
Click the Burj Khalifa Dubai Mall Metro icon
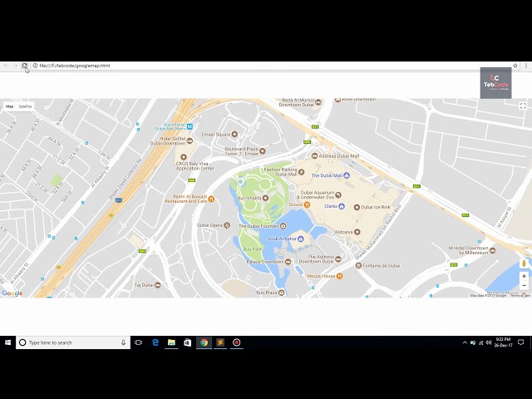point(190,126)
